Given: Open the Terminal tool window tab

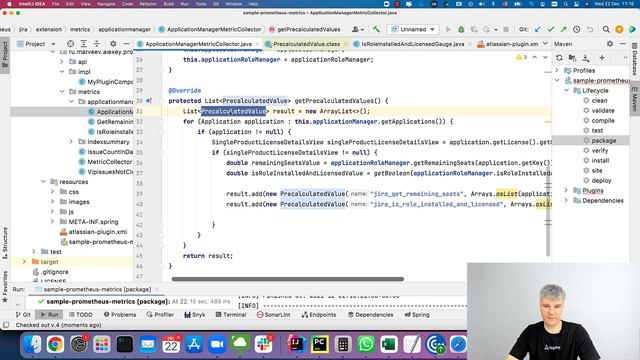Looking at the screenshot, I should coord(231,315).
